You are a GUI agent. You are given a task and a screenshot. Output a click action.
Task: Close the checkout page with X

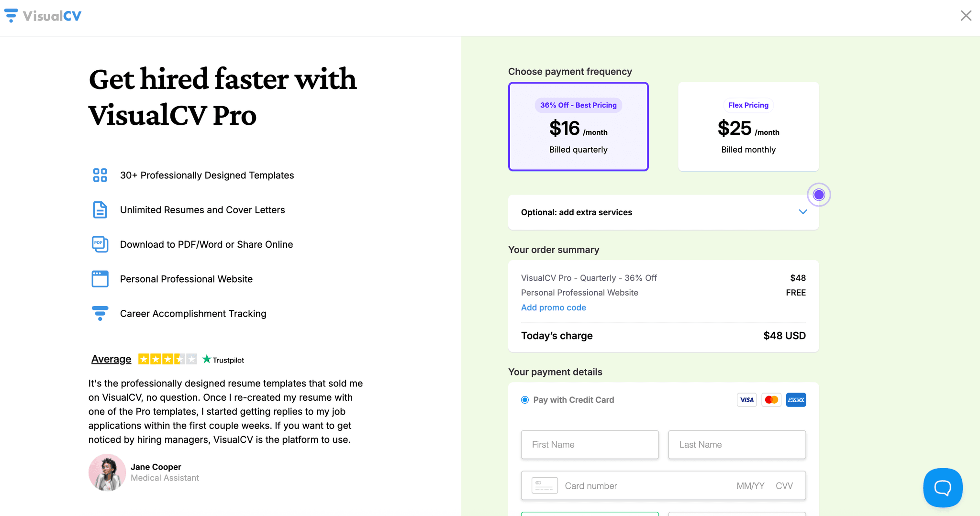tap(966, 16)
